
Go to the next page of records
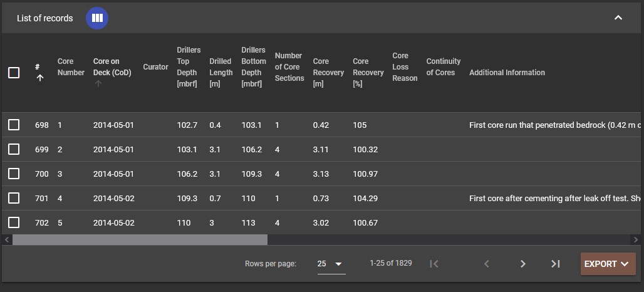pos(522,264)
